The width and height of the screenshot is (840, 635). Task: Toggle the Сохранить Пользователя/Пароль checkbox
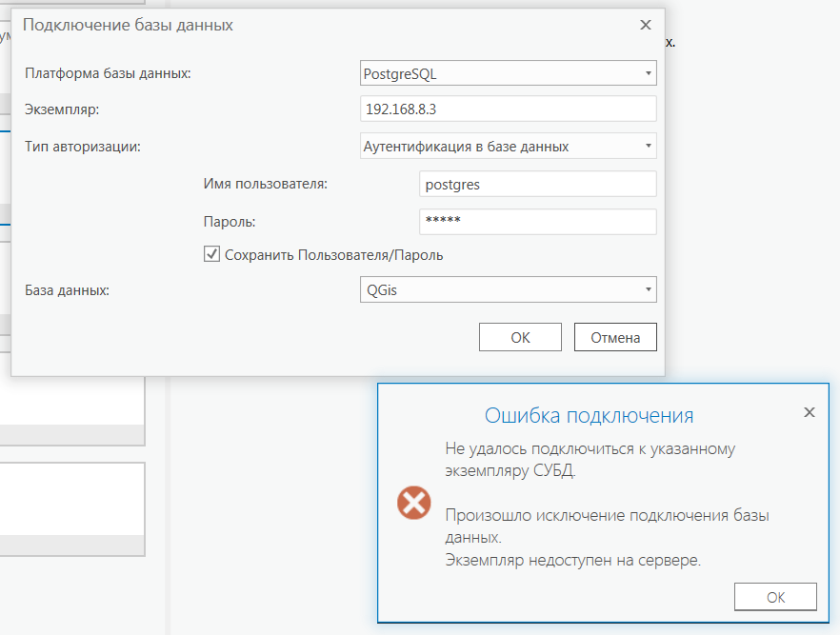click(x=211, y=254)
